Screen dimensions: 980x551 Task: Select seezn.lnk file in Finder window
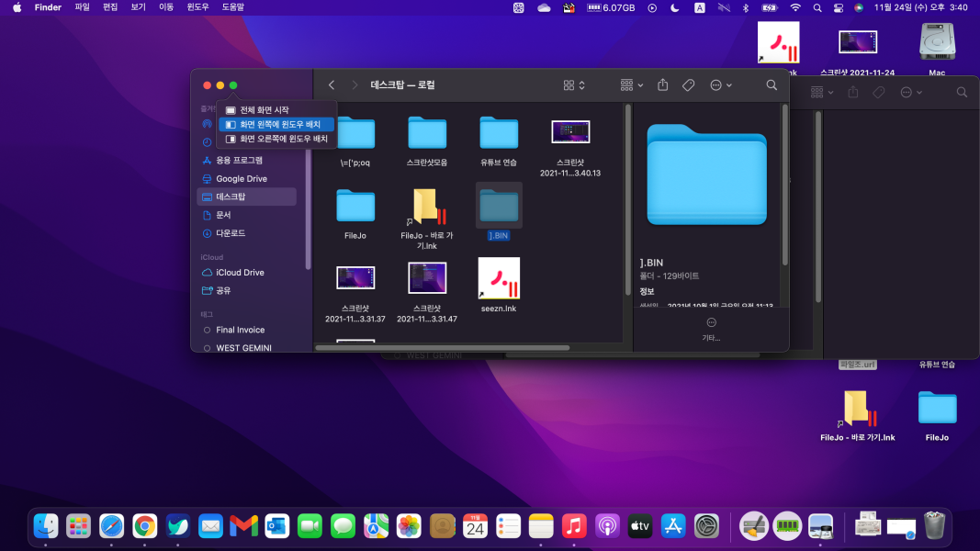pyautogui.click(x=498, y=278)
